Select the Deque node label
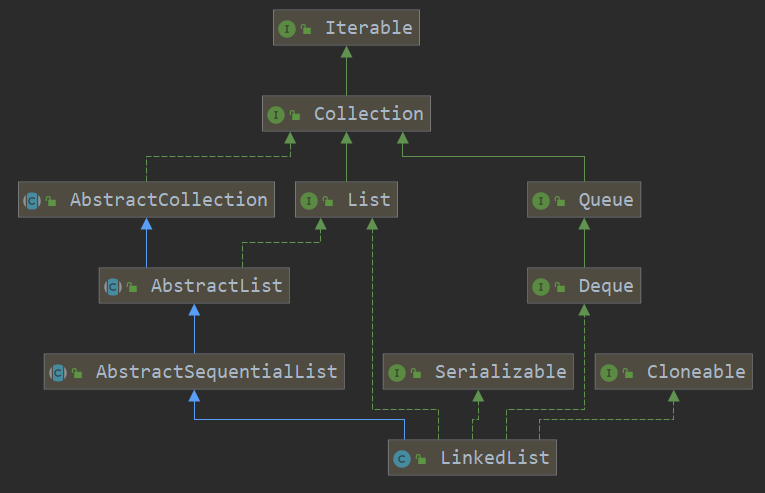This screenshot has height=493, width=765. coord(605,286)
